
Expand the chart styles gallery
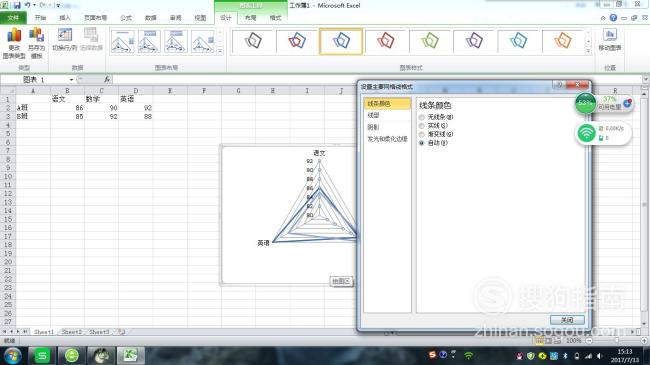pyautogui.click(x=588, y=51)
